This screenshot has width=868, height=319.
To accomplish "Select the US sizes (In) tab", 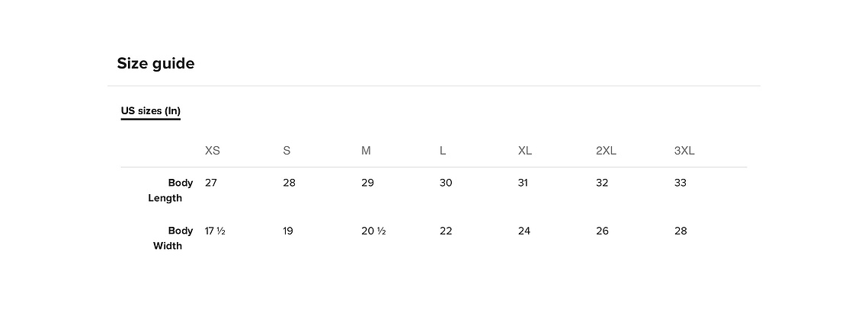I will click(x=151, y=110).
